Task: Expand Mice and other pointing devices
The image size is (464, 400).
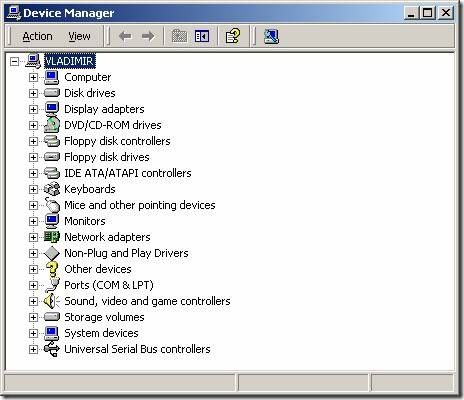Action: [x=33, y=205]
